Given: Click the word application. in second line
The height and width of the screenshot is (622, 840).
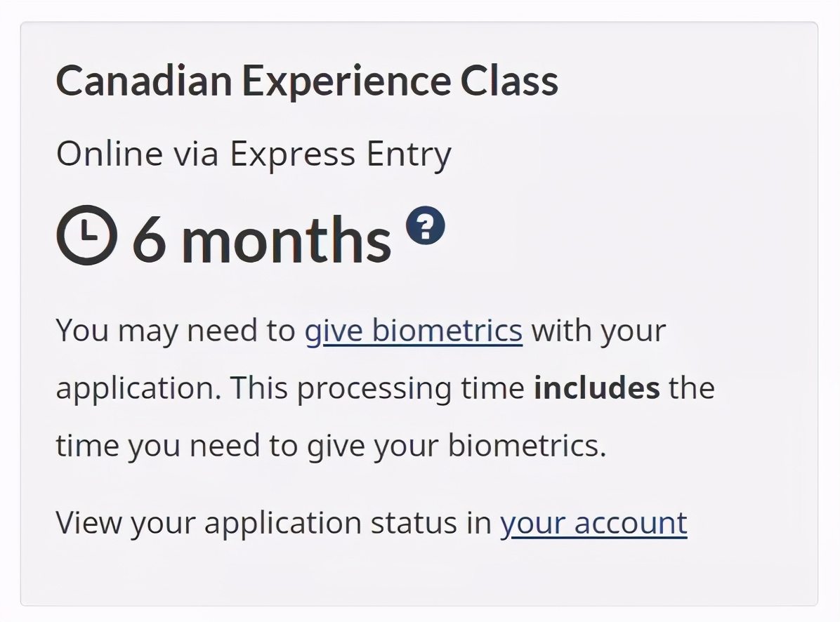Looking at the screenshot, I should [139, 389].
